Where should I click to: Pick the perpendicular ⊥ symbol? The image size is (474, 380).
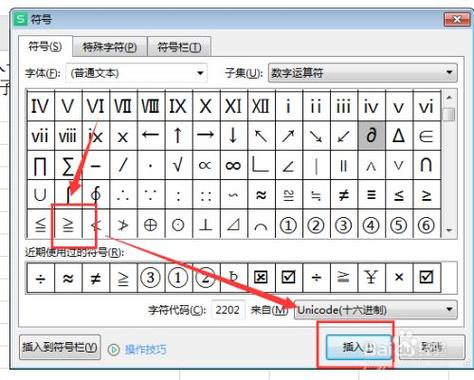point(206,224)
